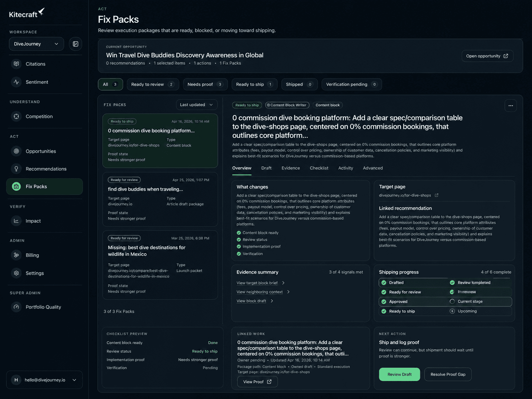The height and width of the screenshot is (399, 532).
Task: Toggle the sidebar panel icon next to workspace
Action: click(x=75, y=44)
